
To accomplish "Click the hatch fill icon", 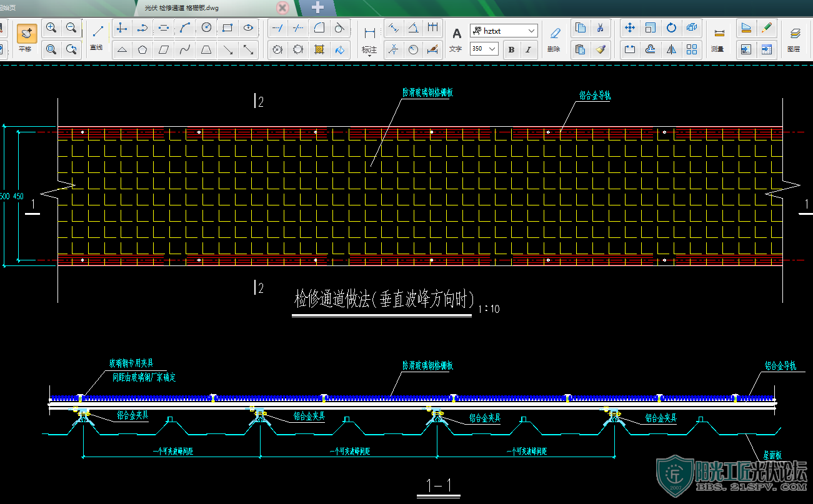I will click(x=319, y=49).
